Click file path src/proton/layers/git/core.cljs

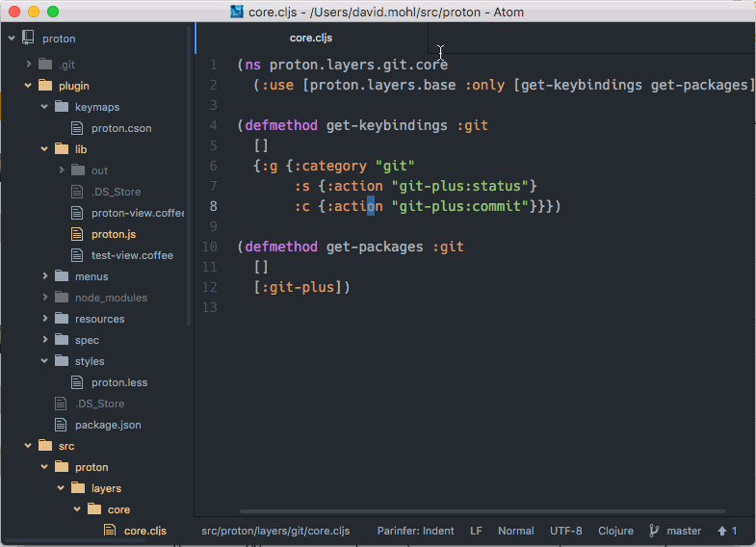tap(275, 531)
